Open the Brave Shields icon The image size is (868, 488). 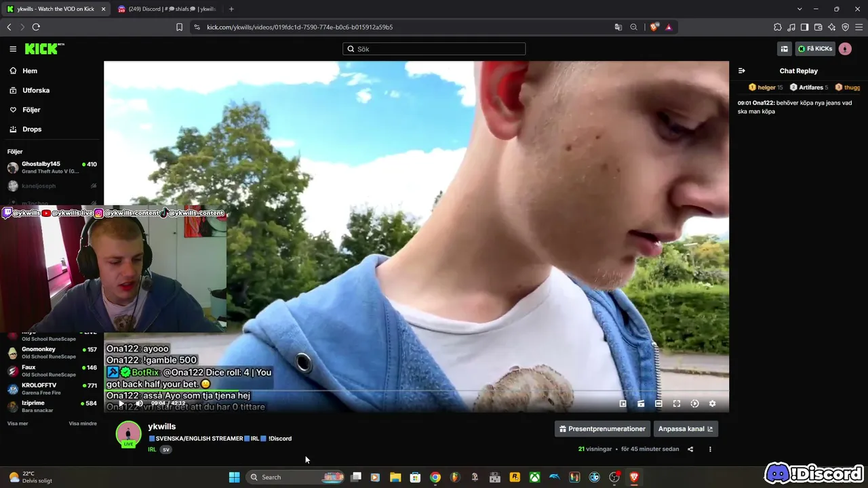tap(654, 27)
